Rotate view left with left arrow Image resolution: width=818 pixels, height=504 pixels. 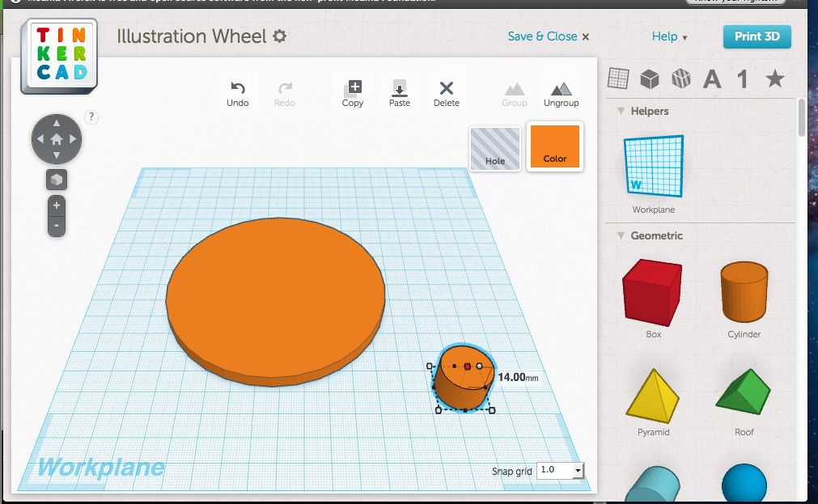[x=40, y=139]
